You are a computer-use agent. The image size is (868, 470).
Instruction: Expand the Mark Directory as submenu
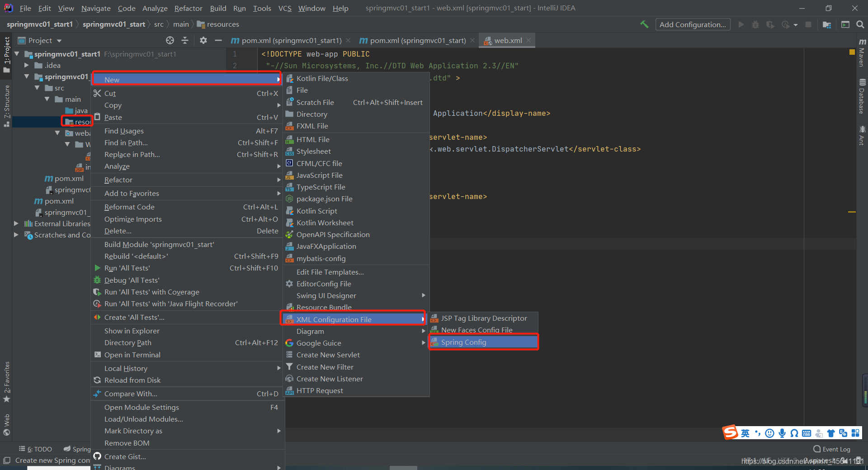[188, 431]
